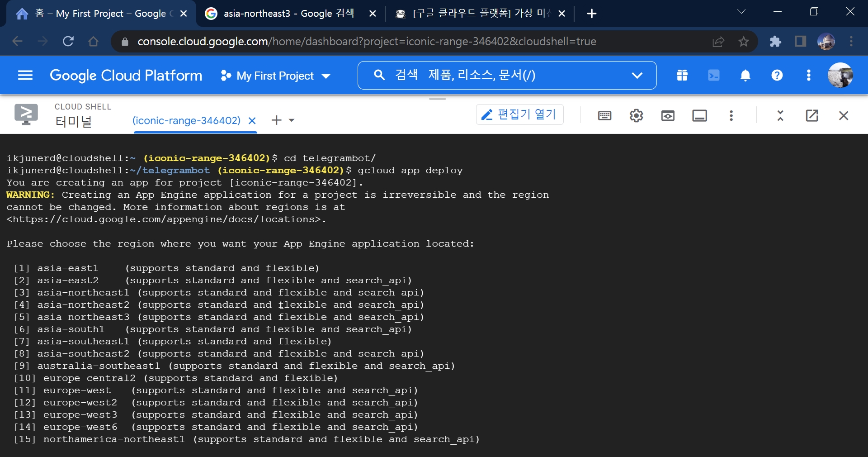Image resolution: width=868 pixels, height=457 pixels.
Task: Select the (iconic-range-346402) terminal tab
Action: click(x=186, y=120)
